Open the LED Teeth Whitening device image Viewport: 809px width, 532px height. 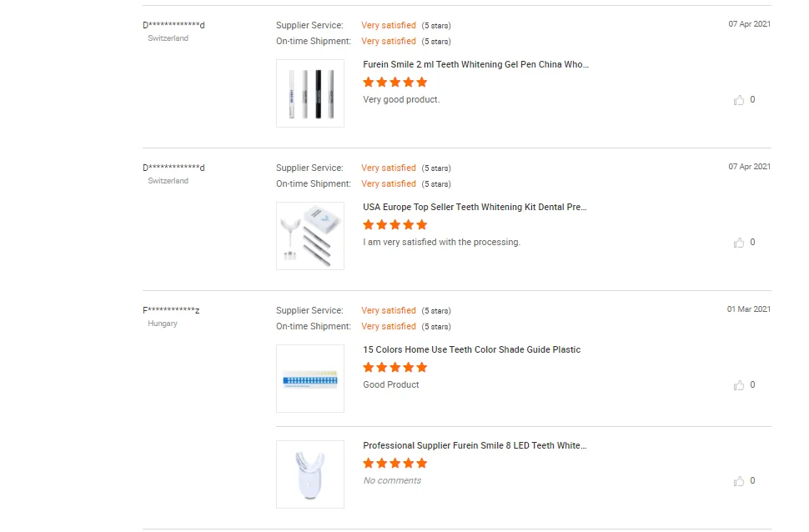tap(310, 474)
